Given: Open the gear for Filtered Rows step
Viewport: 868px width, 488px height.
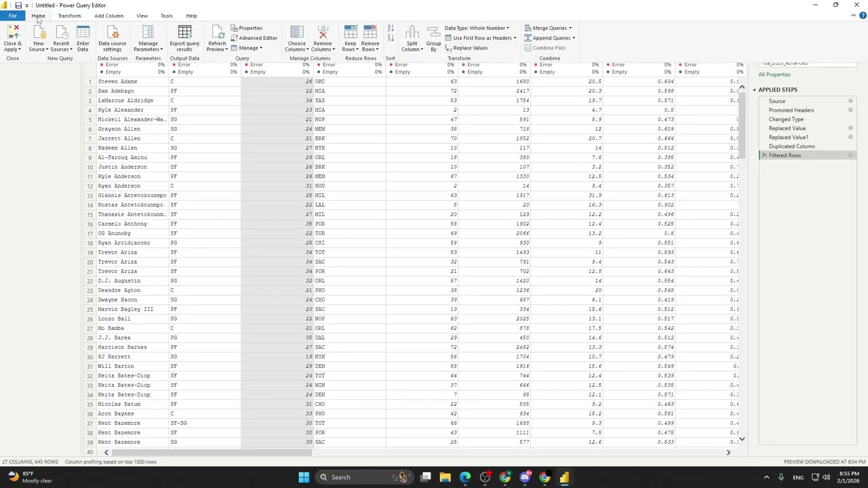Looking at the screenshot, I should tap(850, 155).
